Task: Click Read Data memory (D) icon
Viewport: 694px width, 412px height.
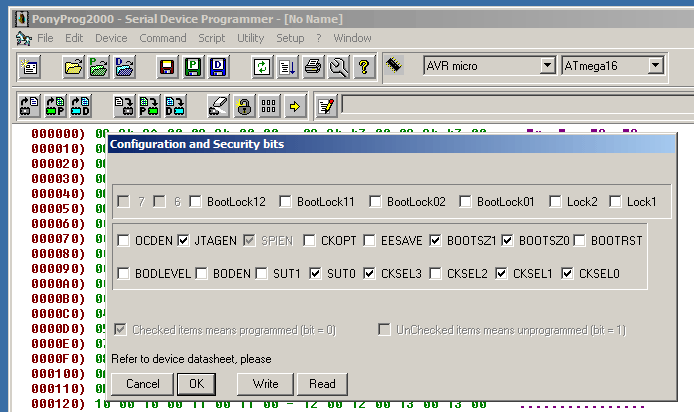Action: click(81, 106)
